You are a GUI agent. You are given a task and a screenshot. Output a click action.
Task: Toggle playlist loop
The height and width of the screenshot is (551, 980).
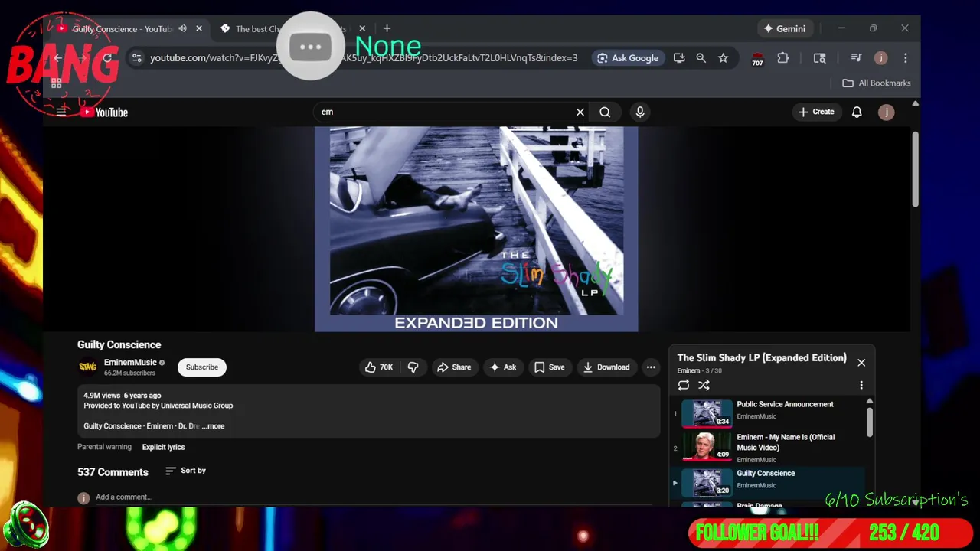coord(684,385)
